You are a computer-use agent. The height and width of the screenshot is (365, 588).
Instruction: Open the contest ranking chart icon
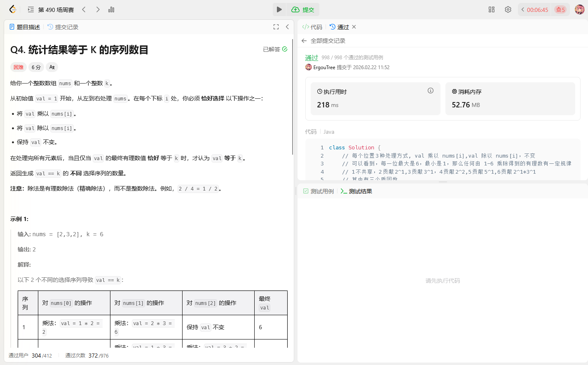[111, 9]
